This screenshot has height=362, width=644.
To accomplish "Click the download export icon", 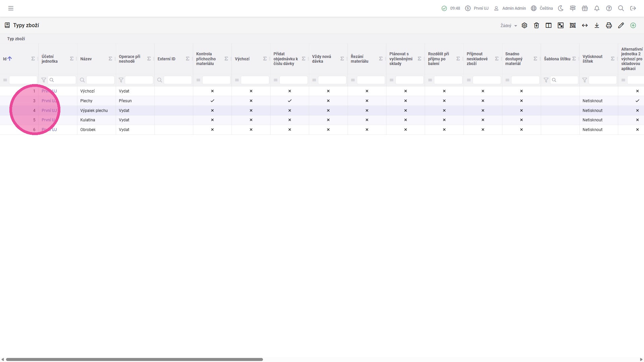I will [x=597, y=25].
